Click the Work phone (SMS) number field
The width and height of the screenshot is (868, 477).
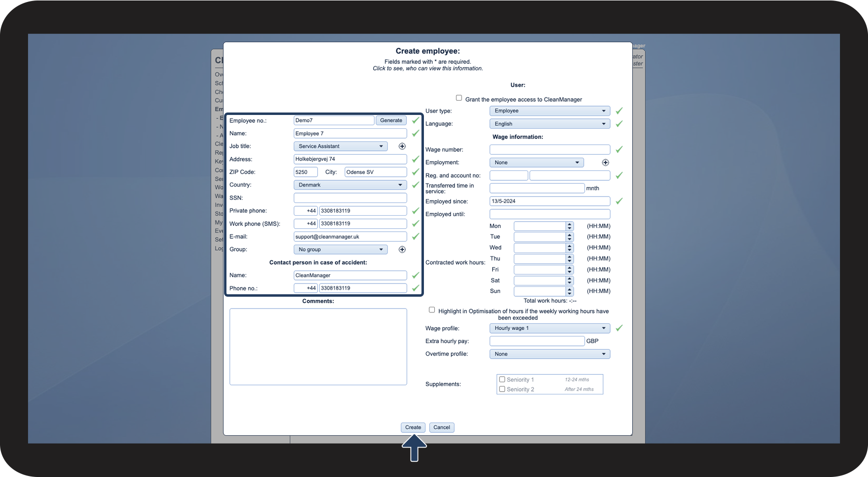(x=363, y=224)
